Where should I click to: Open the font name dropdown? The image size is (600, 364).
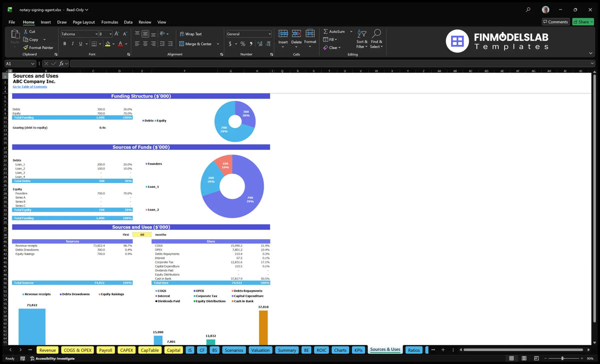[x=96, y=34]
